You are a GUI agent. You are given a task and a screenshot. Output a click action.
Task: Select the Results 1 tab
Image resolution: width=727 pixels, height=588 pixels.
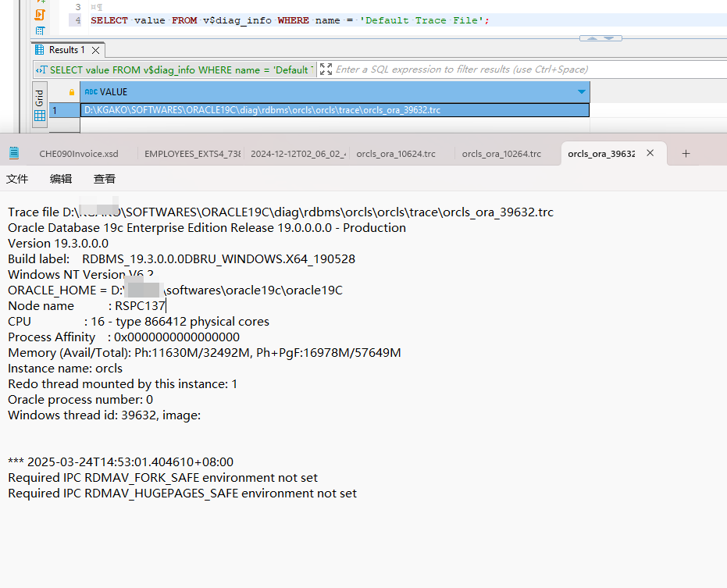point(67,50)
